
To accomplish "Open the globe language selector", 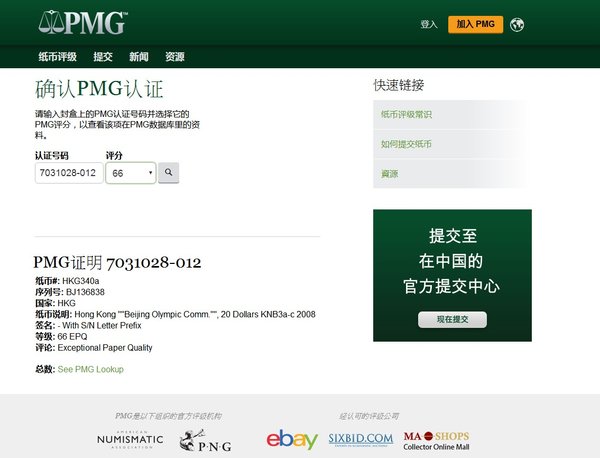I will (x=517, y=25).
